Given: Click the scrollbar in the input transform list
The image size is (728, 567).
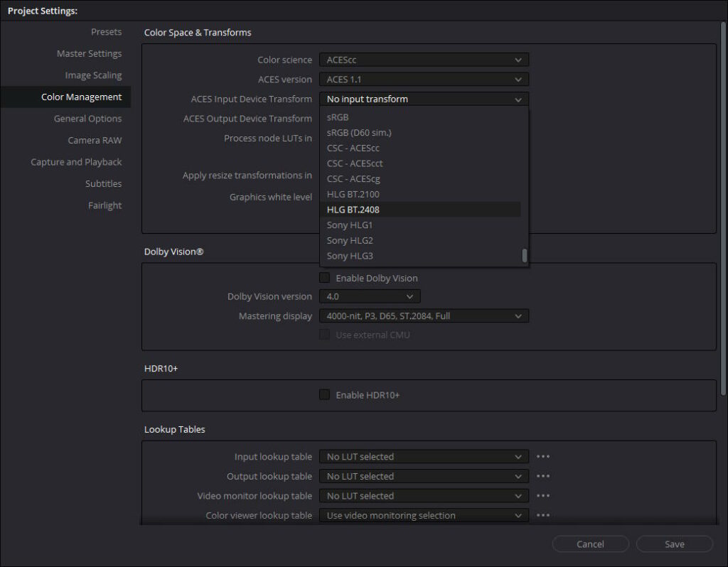Looking at the screenshot, I should coord(525,256).
